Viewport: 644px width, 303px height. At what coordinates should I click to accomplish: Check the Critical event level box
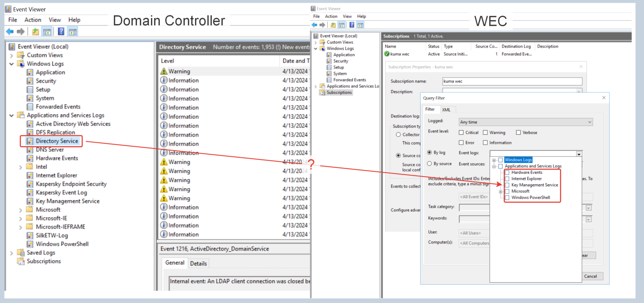461,132
